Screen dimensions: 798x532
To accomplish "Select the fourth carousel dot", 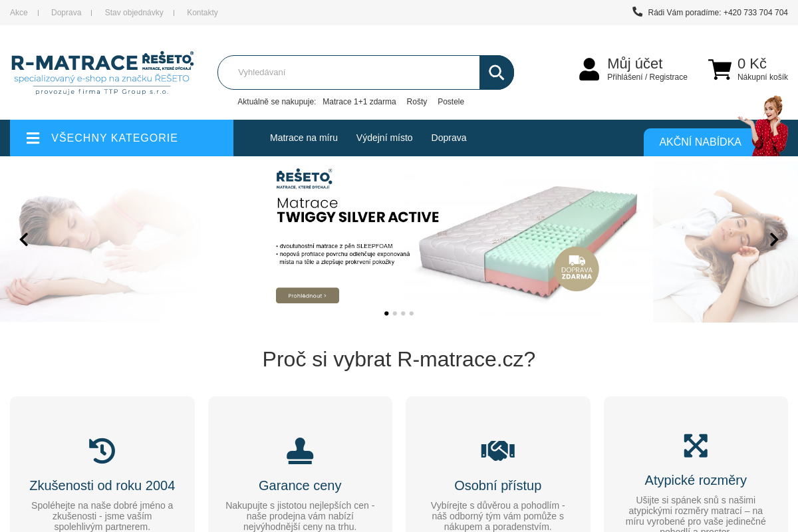I will tap(412, 313).
